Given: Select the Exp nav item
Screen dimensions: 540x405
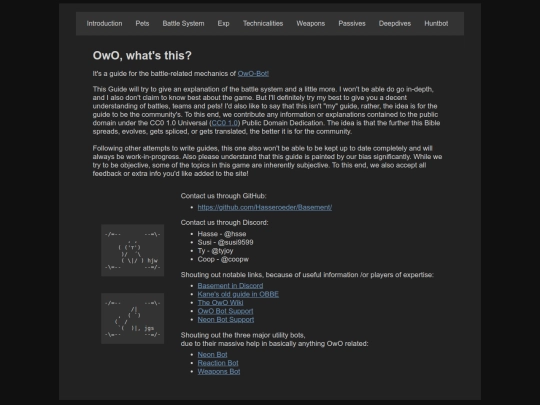Looking at the screenshot, I should [224, 23].
